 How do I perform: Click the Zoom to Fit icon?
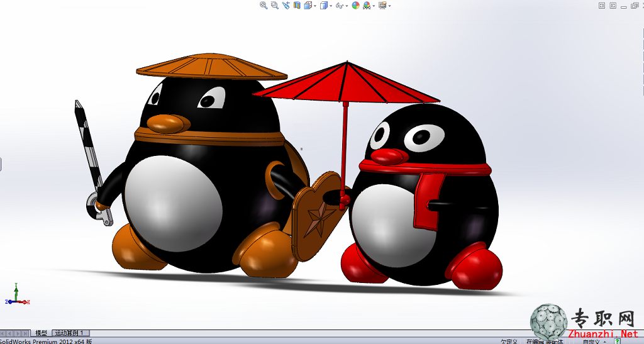264,5
